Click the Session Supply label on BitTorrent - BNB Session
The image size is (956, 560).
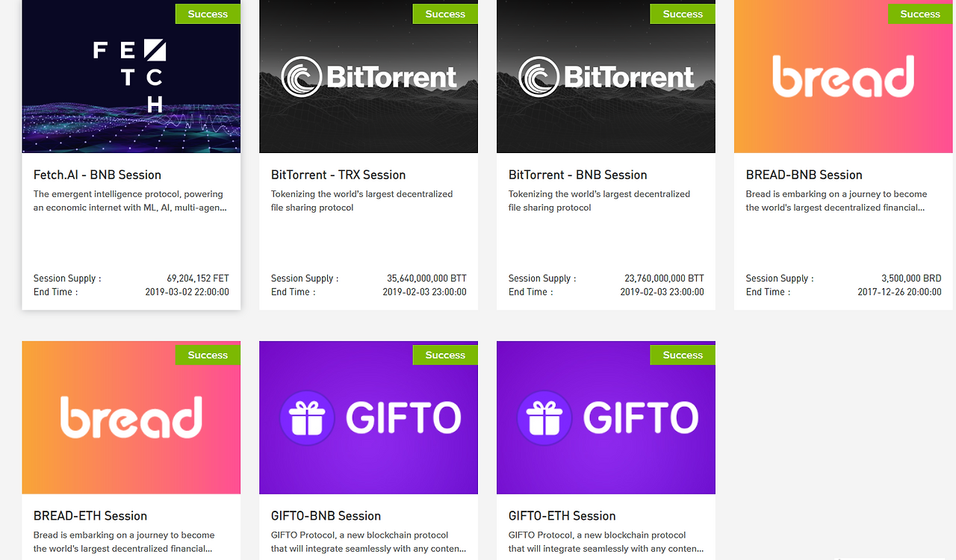[542, 279]
